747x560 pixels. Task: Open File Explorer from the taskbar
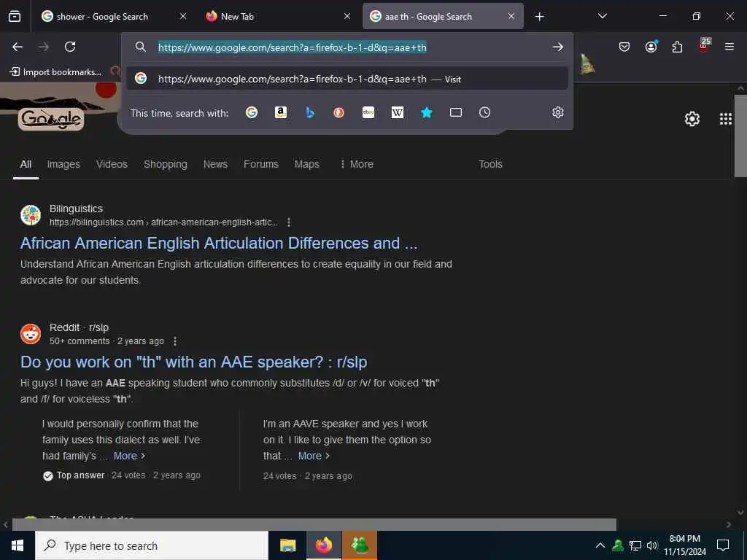(x=287, y=545)
